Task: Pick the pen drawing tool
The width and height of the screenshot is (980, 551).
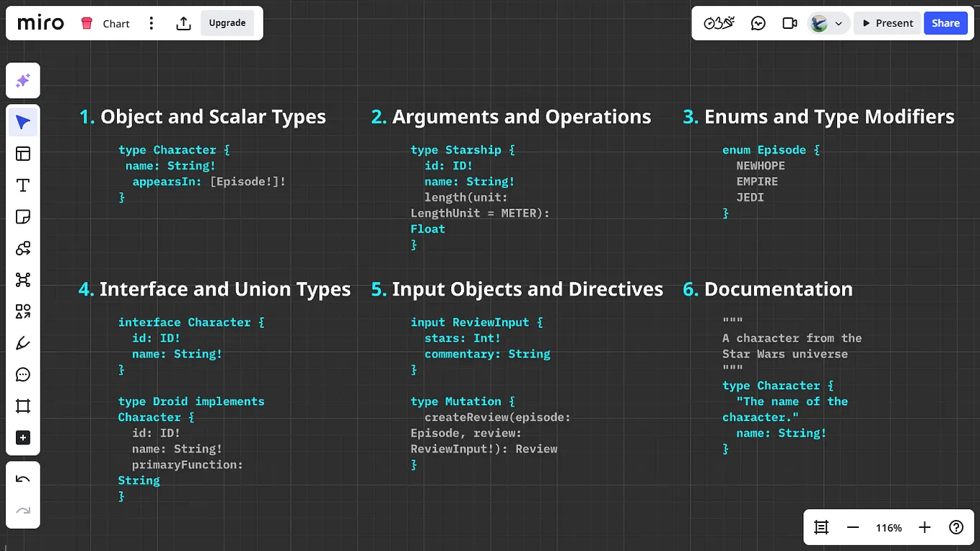Action: [x=22, y=343]
